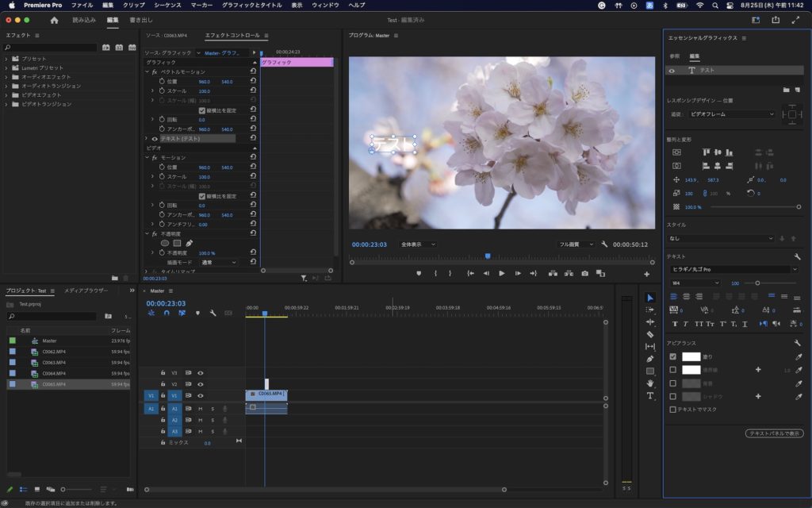Click the Home icon in top bar

point(54,20)
